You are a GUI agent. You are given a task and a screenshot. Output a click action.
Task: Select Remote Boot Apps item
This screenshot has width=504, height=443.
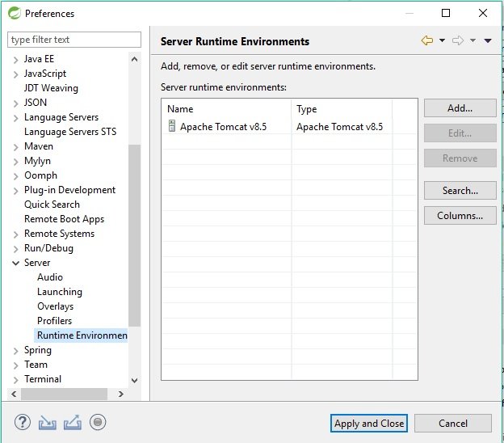(65, 219)
